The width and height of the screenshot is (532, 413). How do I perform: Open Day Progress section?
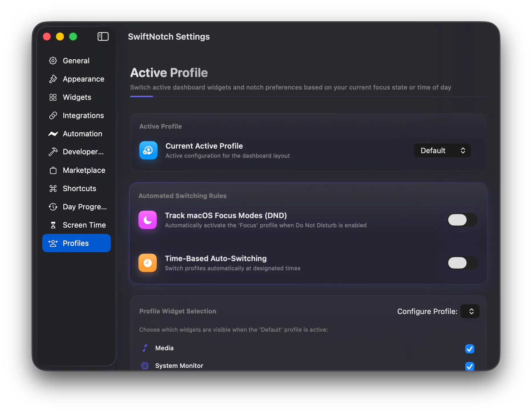tap(76, 207)
